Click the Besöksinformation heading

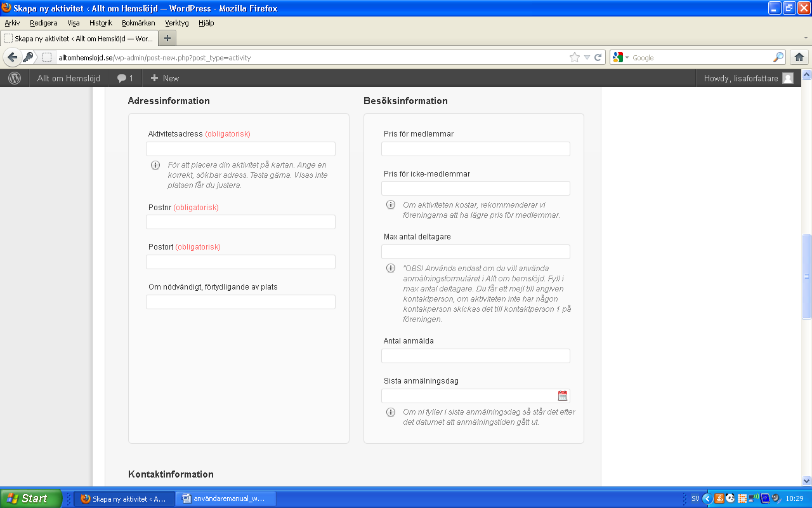405,101
